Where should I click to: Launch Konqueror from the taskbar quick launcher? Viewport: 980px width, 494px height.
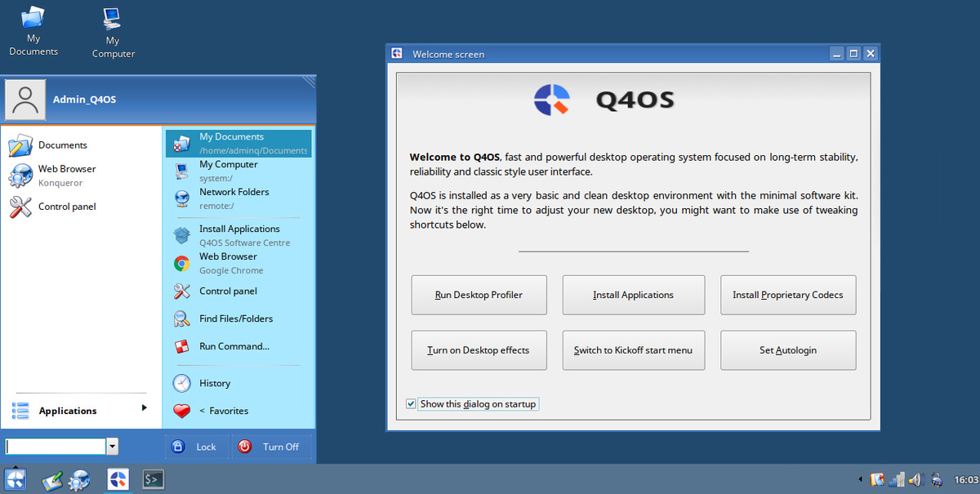[x=79, y=479]
